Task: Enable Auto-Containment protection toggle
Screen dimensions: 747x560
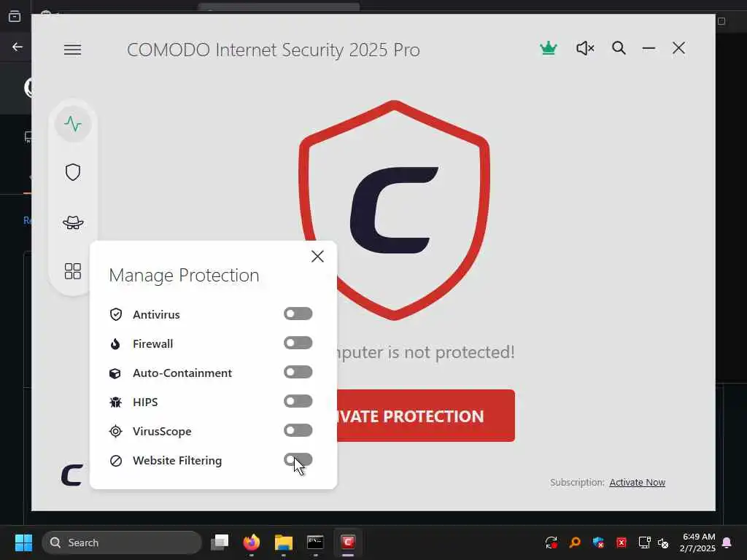Action: click(x=298, y=372)
